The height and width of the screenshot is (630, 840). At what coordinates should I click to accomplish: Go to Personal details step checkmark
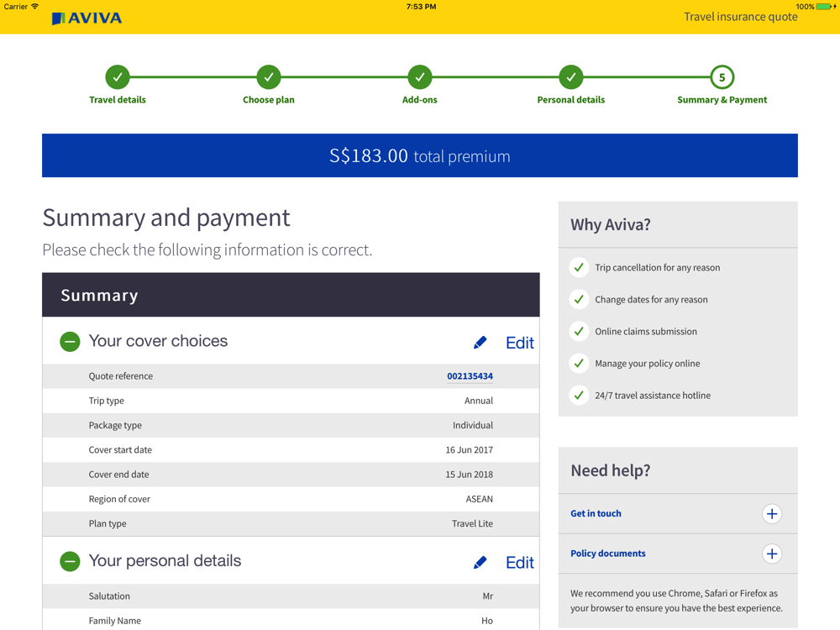(571, 77)
